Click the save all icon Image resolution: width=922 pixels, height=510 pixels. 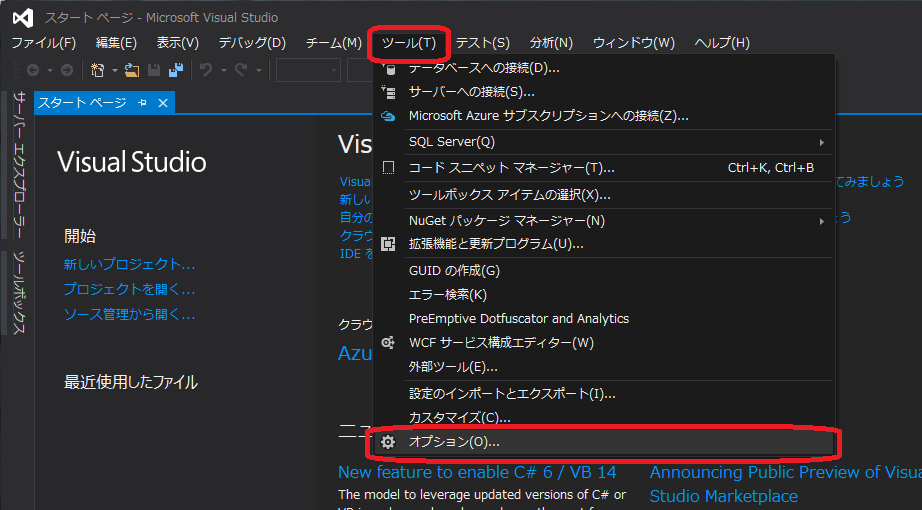176,71
